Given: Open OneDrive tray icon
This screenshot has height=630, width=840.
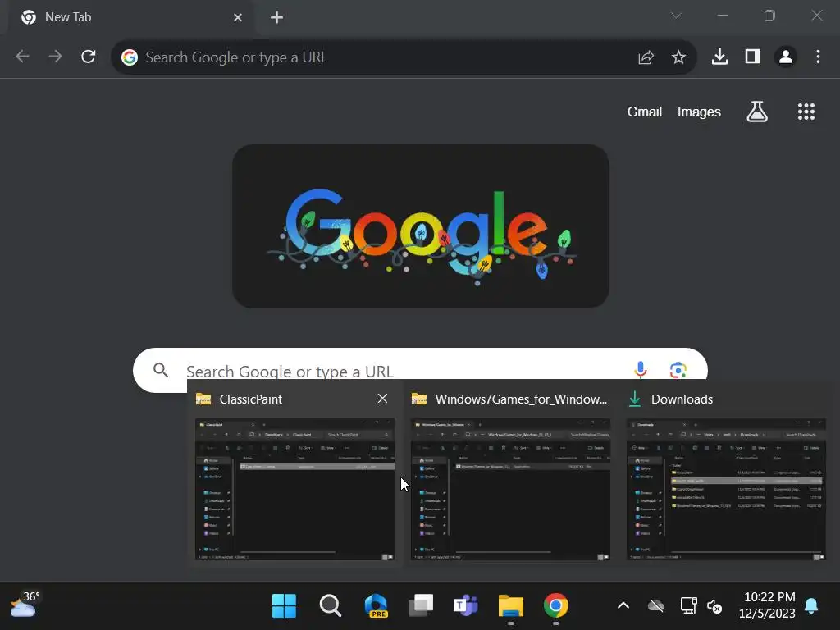Looking at the screenshot, I should coord(655,606).
